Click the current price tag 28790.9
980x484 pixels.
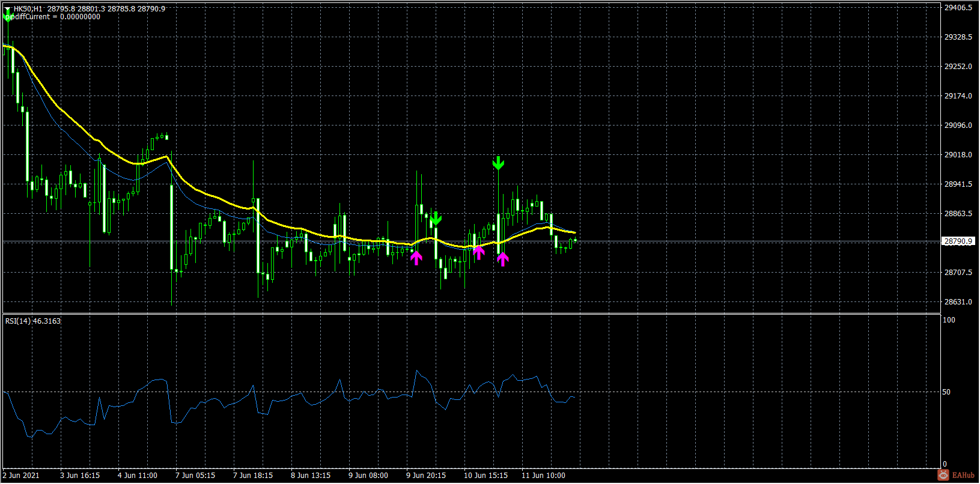click(958, 241)
